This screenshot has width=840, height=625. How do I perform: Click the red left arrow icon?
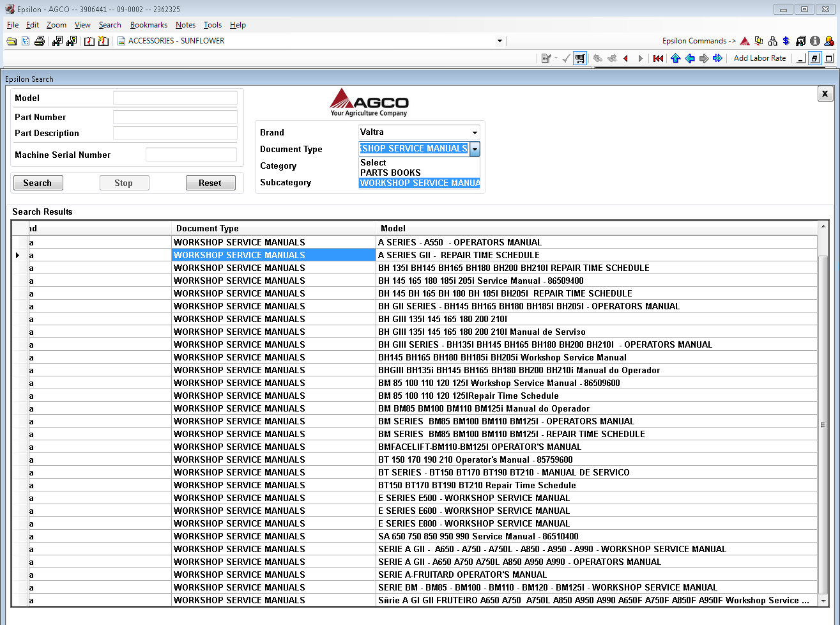click(x=626, y=58)
